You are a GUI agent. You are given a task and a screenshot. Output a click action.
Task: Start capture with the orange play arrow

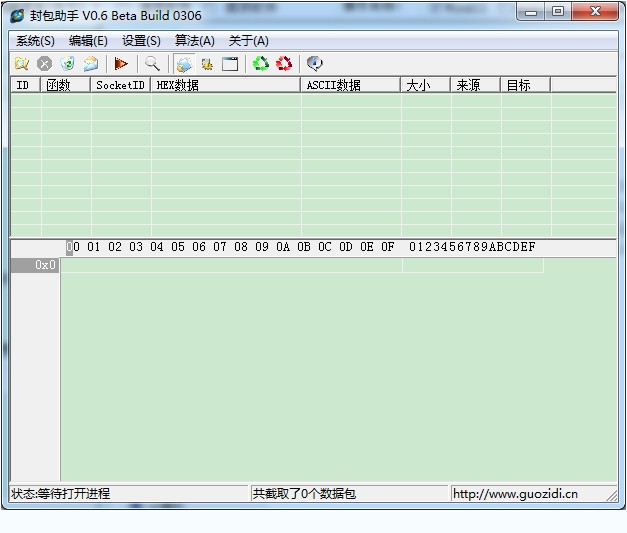click(x=121, y=64)
